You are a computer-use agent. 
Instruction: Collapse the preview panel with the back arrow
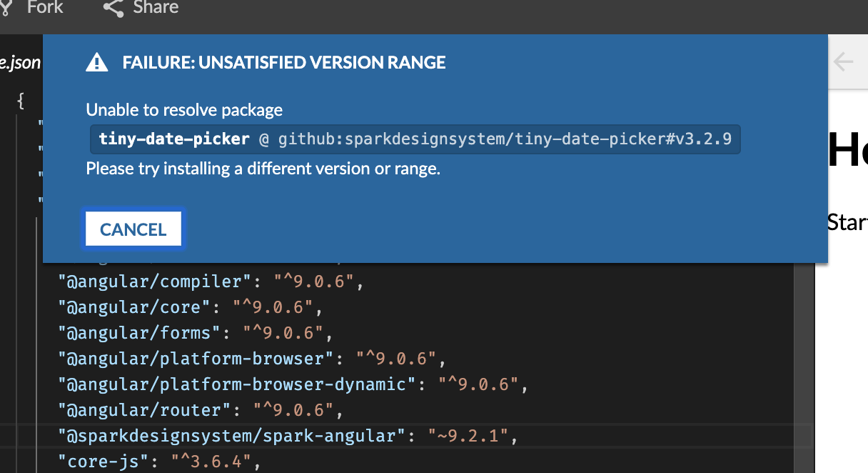coord(844,62)
